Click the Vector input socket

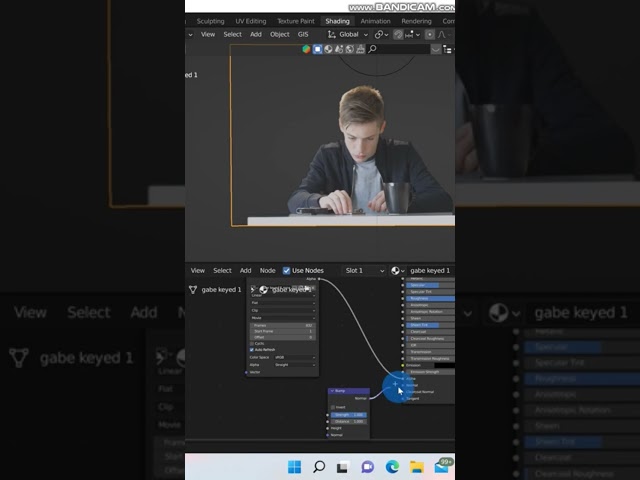click(x=246, y=372)
